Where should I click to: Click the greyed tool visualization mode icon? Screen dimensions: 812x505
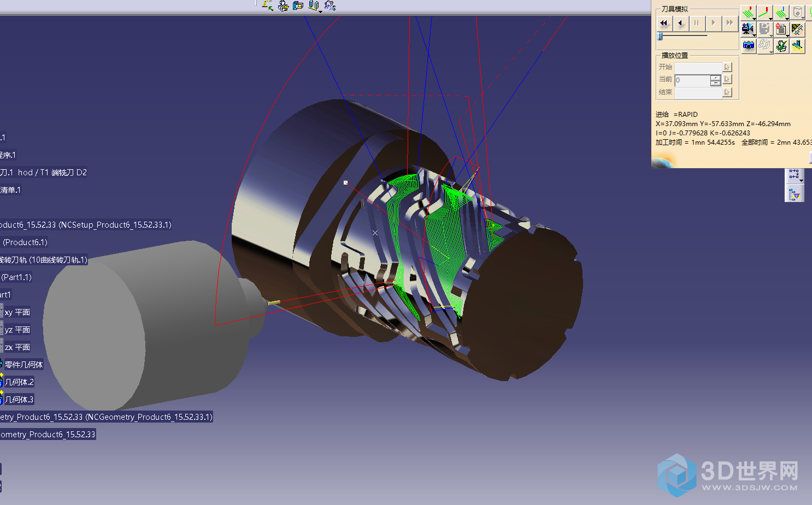(x=798, y=13)
